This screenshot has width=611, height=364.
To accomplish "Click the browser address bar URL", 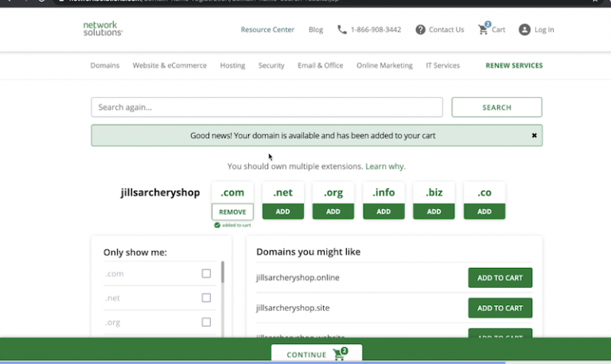I will pos(203,1).
